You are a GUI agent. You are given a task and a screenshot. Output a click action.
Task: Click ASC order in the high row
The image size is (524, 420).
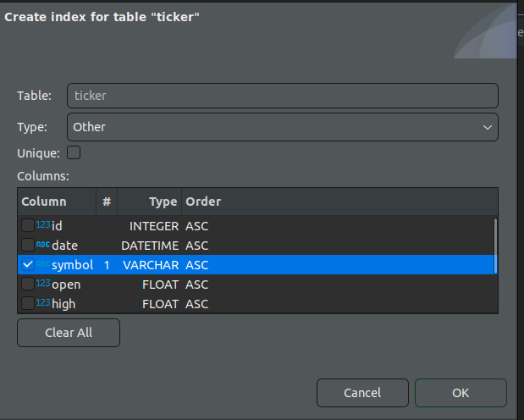coord(197,304)
